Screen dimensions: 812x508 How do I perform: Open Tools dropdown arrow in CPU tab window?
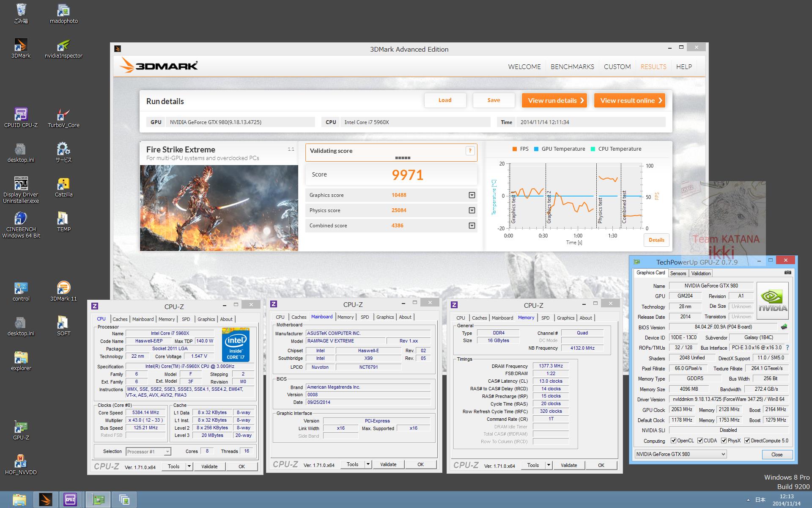(189, 467)
